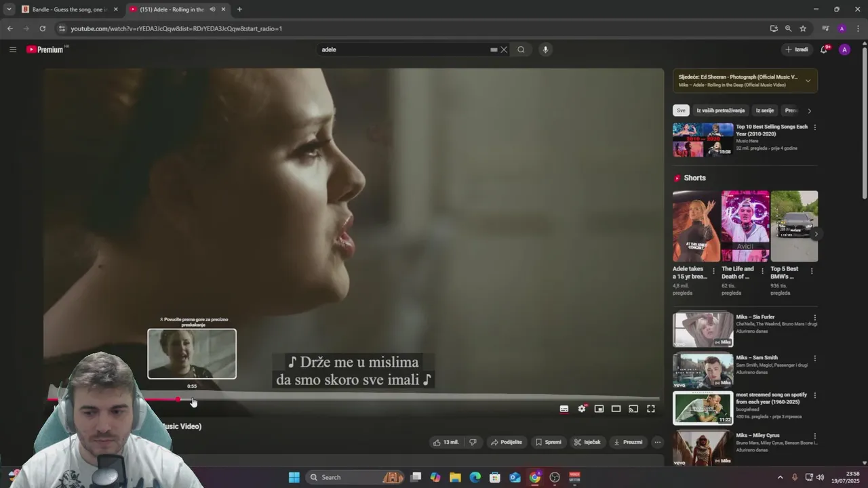Open 'Miks – Sam Smith' playlist

coord(703,370)
